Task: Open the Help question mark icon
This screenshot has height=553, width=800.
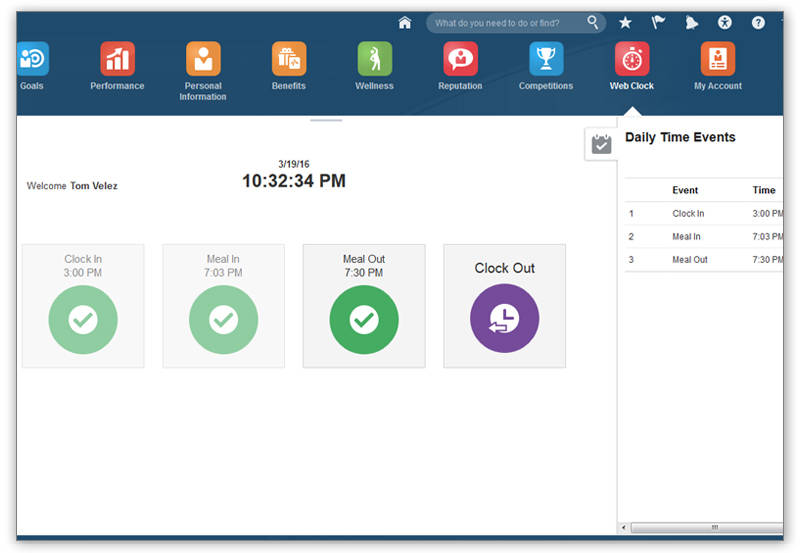Action: (x=758, y=23)
